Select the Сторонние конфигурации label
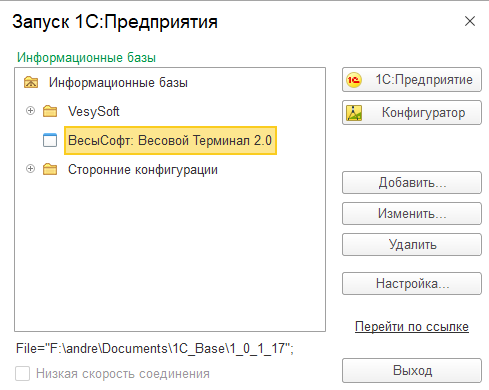Image resolution: width=489 pixels, height=390 pixels. 143,170
